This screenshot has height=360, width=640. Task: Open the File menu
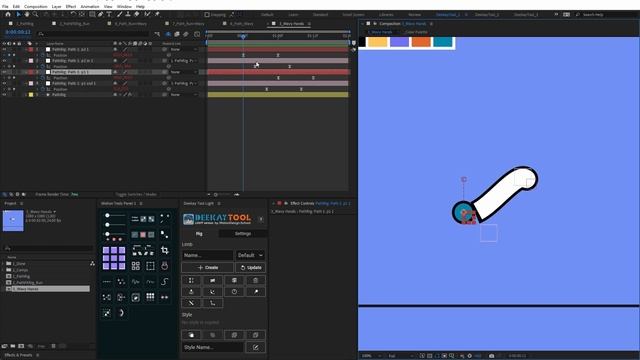coord(5,7)
